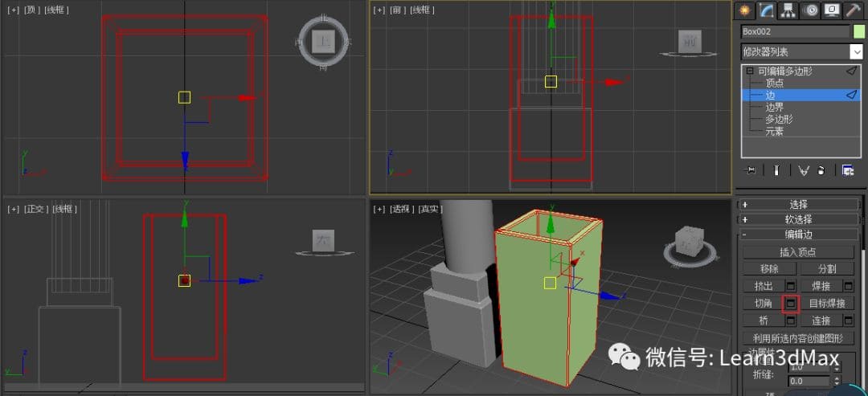Click the 折缝 spinner arrows
868x396 pixels.
[x=837, y=381]
